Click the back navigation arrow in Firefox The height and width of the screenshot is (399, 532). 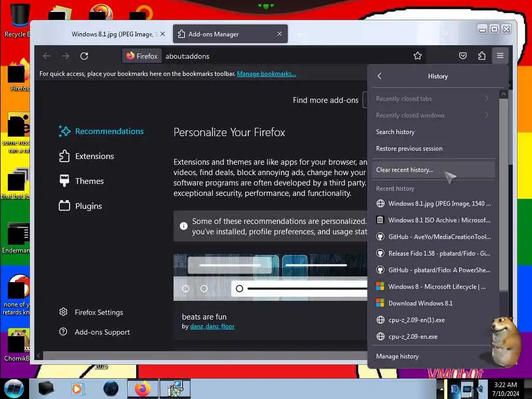[47, 56]
